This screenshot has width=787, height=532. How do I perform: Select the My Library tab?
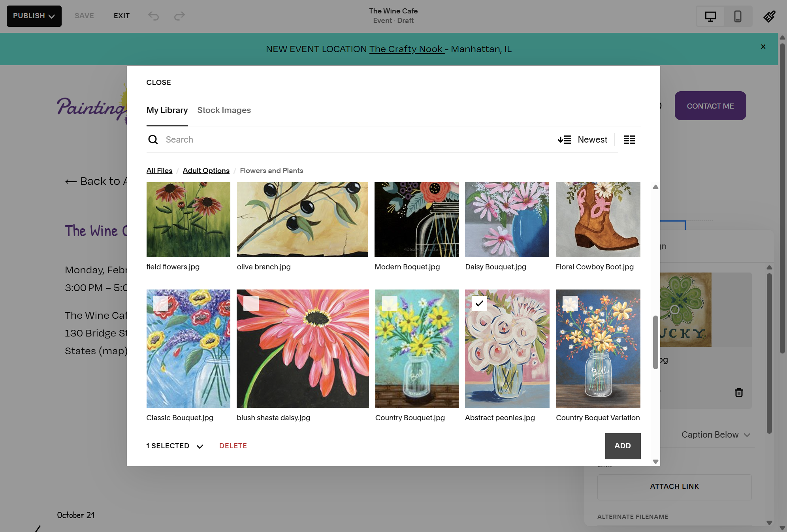point(167,110)
